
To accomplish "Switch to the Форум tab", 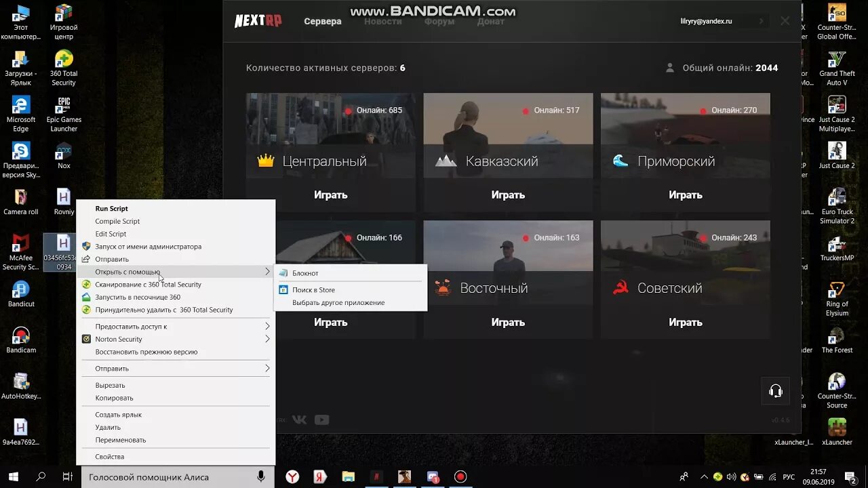I will click(x=439, y=21).
